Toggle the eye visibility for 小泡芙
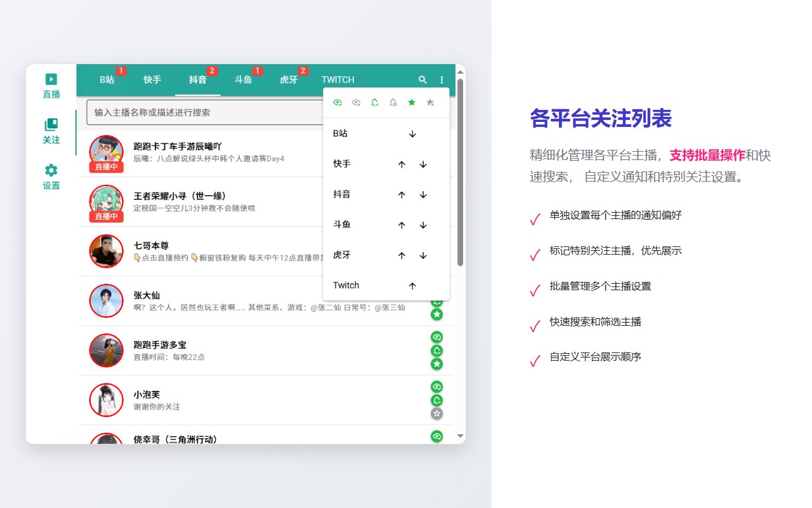The image size is (812, 508). (x=436, y=387)
